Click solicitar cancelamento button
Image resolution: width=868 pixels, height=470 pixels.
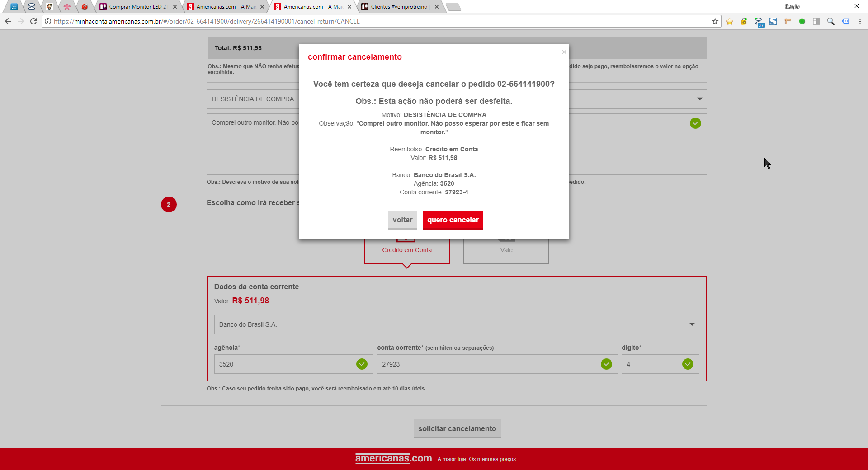click(x=457, y=429)
